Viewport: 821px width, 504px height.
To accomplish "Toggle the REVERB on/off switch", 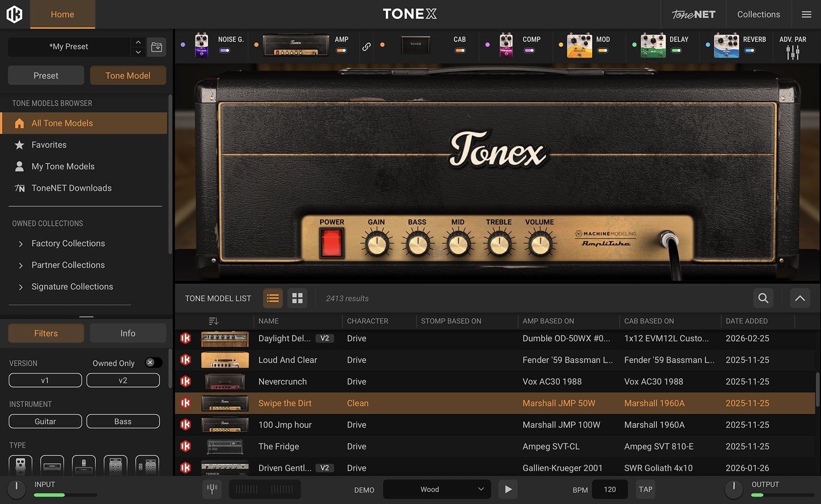I will (749, 50).
